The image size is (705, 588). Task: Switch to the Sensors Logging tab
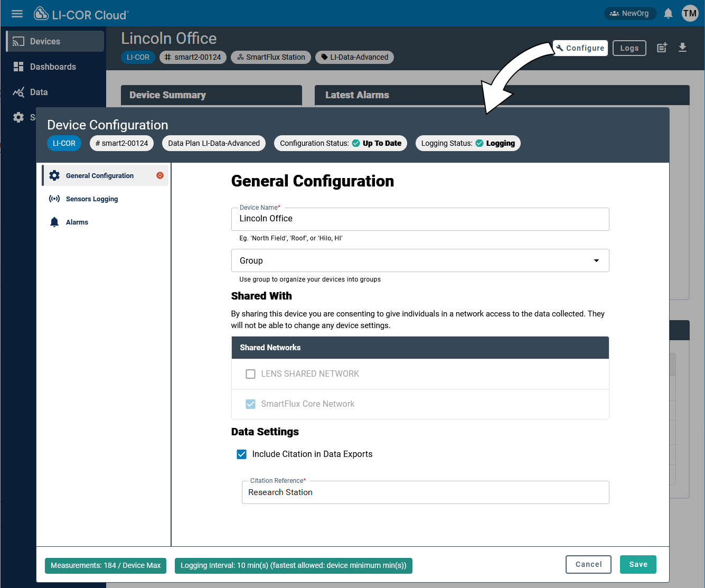(106, 199)
